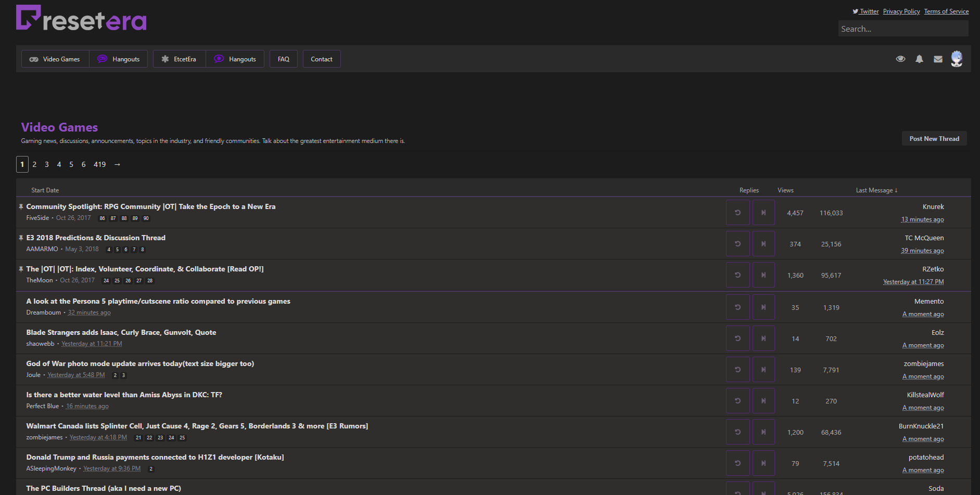Sort threads by Start Date
Screen dimensions: 980x495
[45, 190]
